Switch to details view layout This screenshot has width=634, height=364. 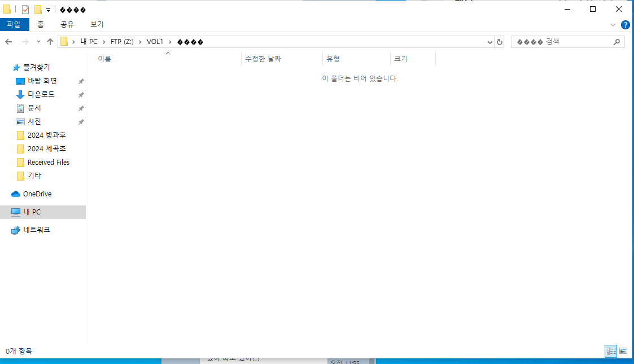(x=610, y=351)
